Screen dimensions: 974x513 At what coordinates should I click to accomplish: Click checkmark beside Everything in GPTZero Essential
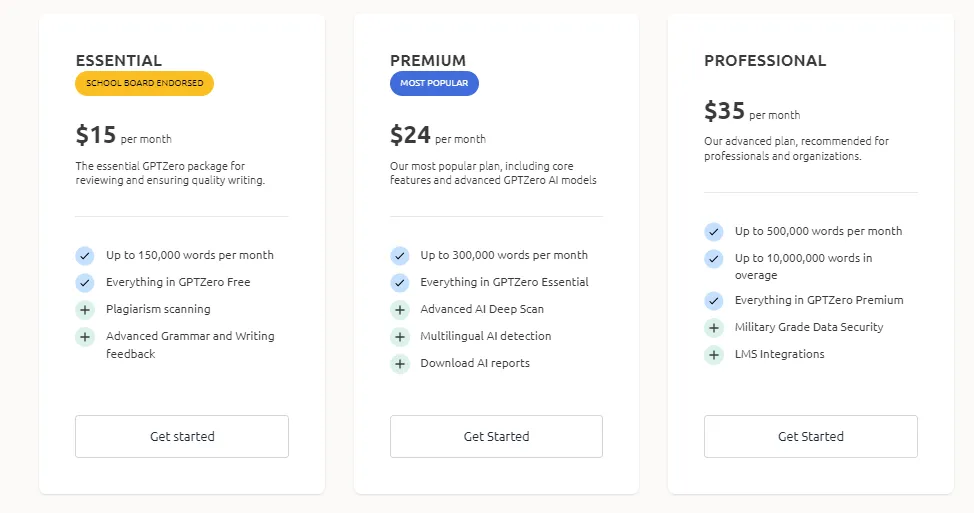click(400, 283)
